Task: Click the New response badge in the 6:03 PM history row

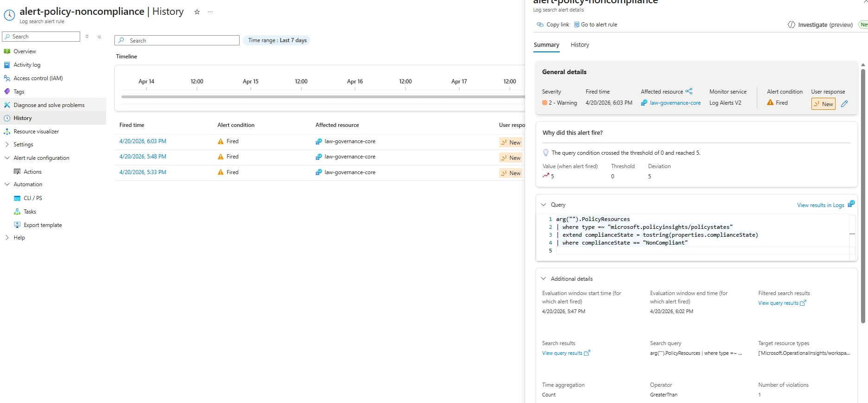Action: point(511,142)
